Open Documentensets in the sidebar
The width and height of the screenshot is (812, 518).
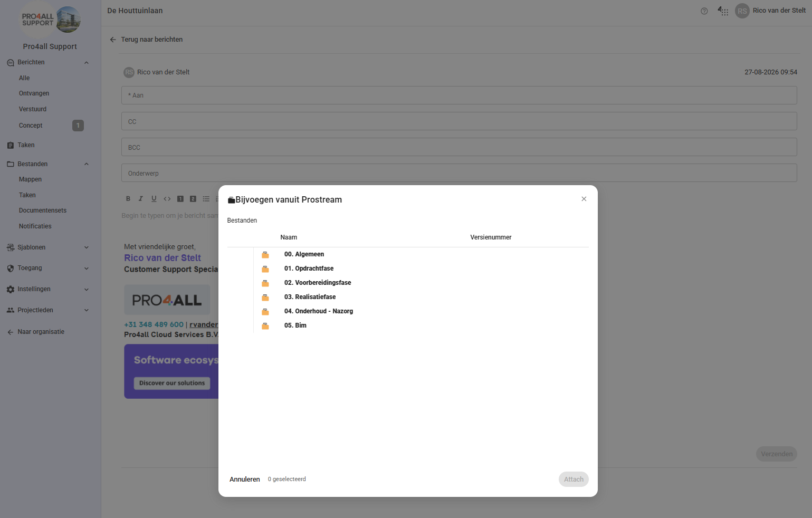(43, 210)
